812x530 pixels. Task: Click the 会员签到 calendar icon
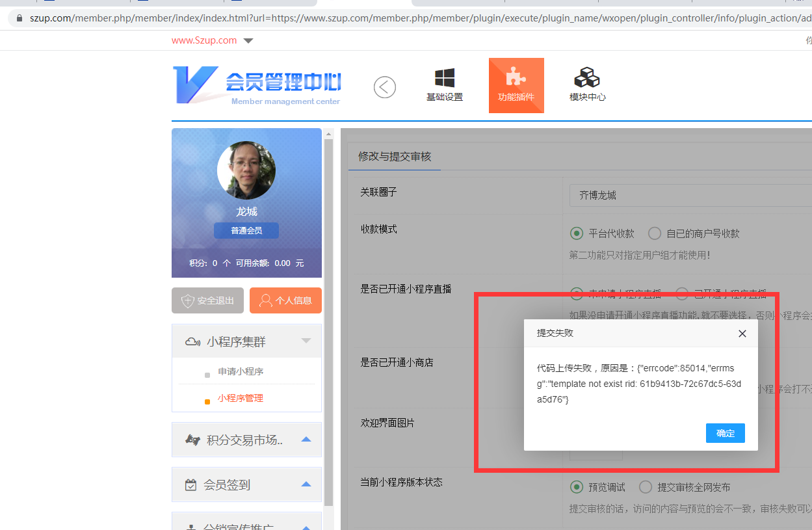(190, 485)
